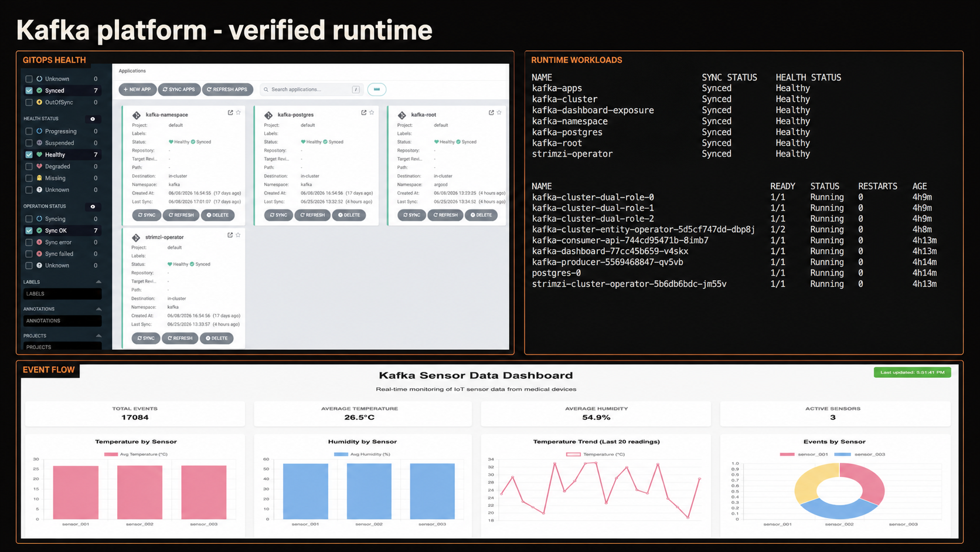The image size is (980, 552).
Task: Sync the strimzi-operator application
Action: click(146, 338)
